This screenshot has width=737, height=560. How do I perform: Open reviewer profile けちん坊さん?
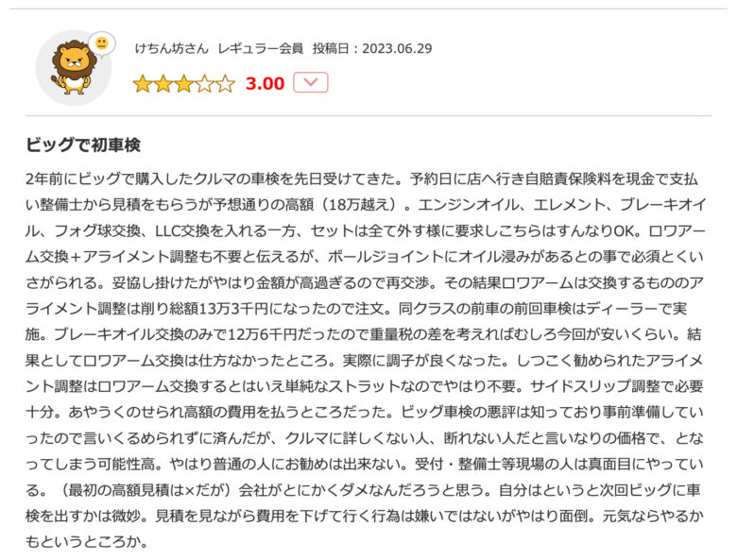click(169, 48)
